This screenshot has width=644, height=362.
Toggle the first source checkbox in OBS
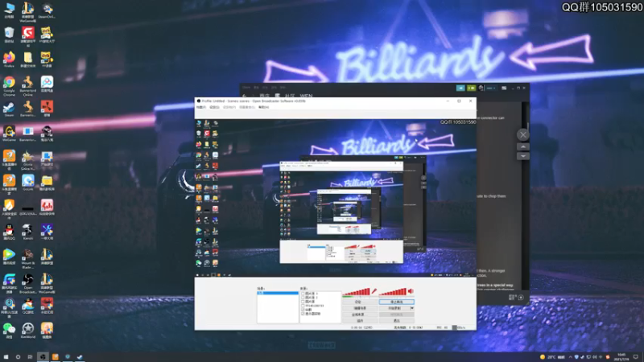coord(303,294)
